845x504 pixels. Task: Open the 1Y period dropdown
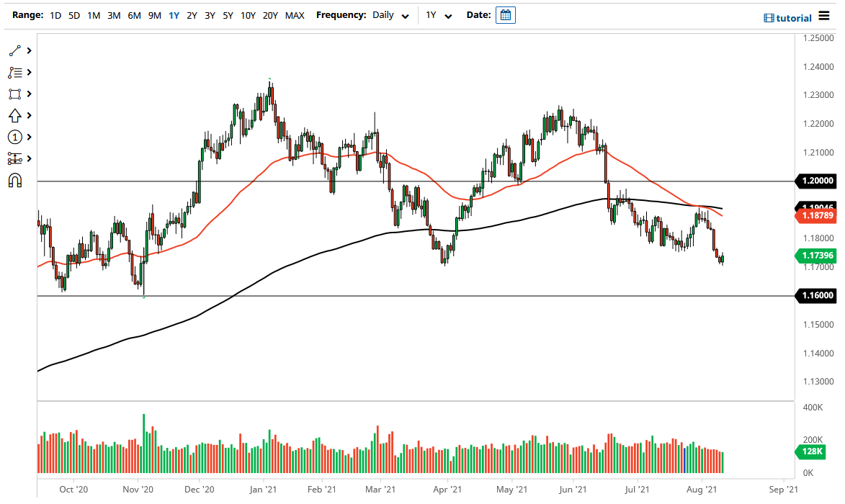[438, 15]
